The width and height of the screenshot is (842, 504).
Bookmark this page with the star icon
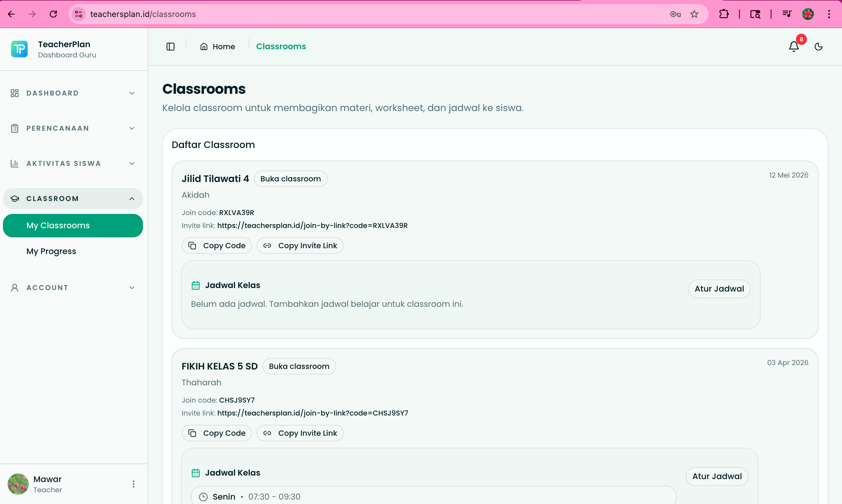click(694, 14)
